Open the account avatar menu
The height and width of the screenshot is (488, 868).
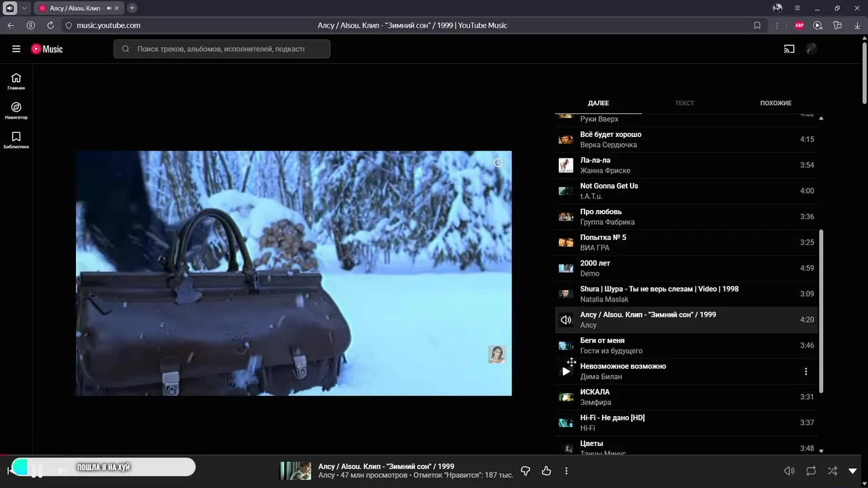[x=811, y=49]
